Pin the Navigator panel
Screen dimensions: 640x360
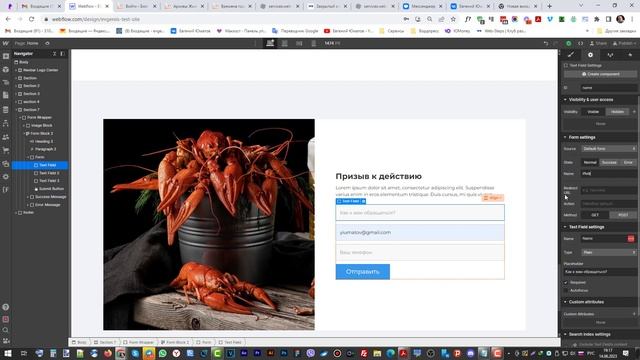tap(62, 54)
